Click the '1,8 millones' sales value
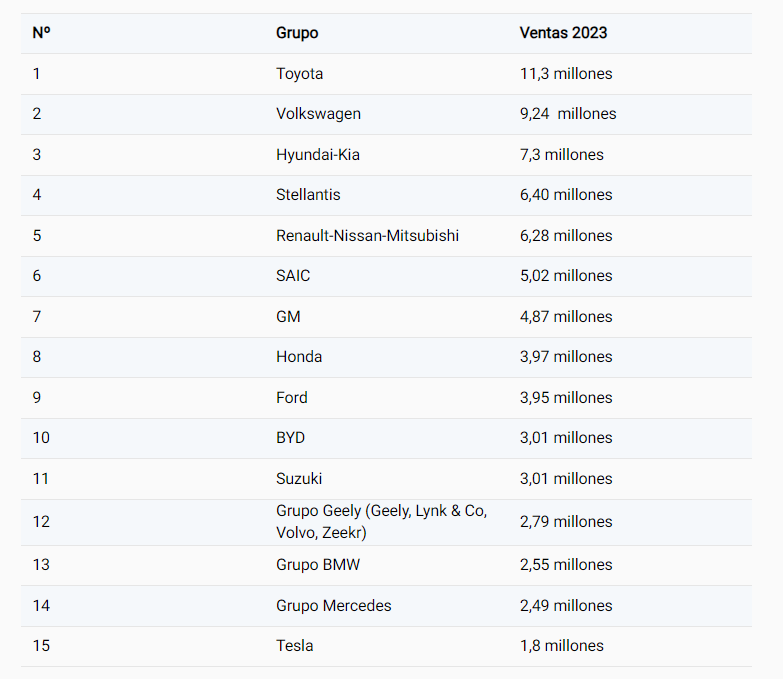 pyautogui.click(x=562, y=646)
